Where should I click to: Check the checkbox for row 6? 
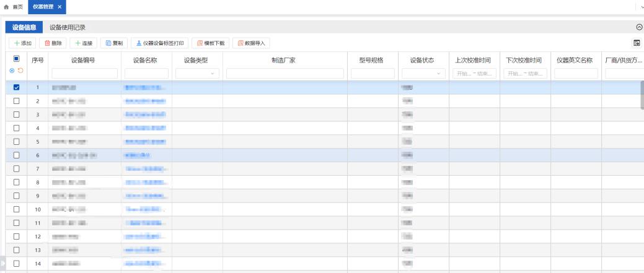pyautogui.click(x=17, y=155)
